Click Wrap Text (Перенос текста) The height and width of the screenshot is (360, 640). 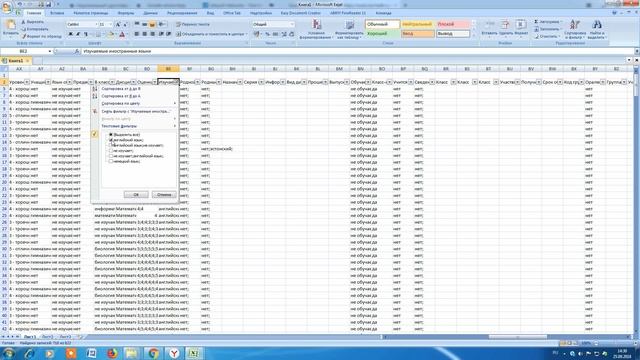(193, 24)
